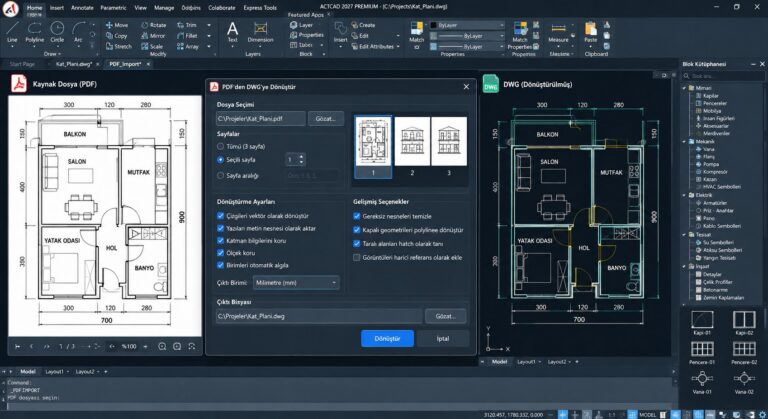
Task: Toggle 'Yazıları metin nesnesi olarak aktar' checkbox
Action: 220,228
